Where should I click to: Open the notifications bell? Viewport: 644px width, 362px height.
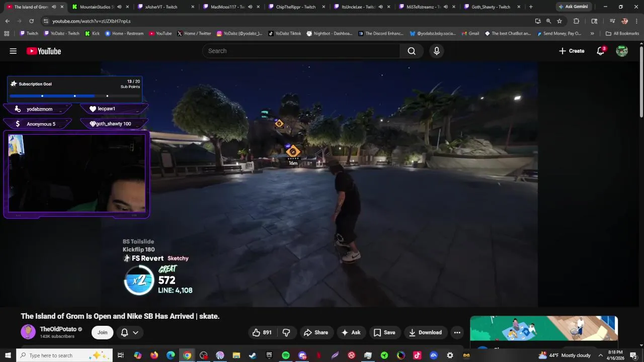click(600, 51)
